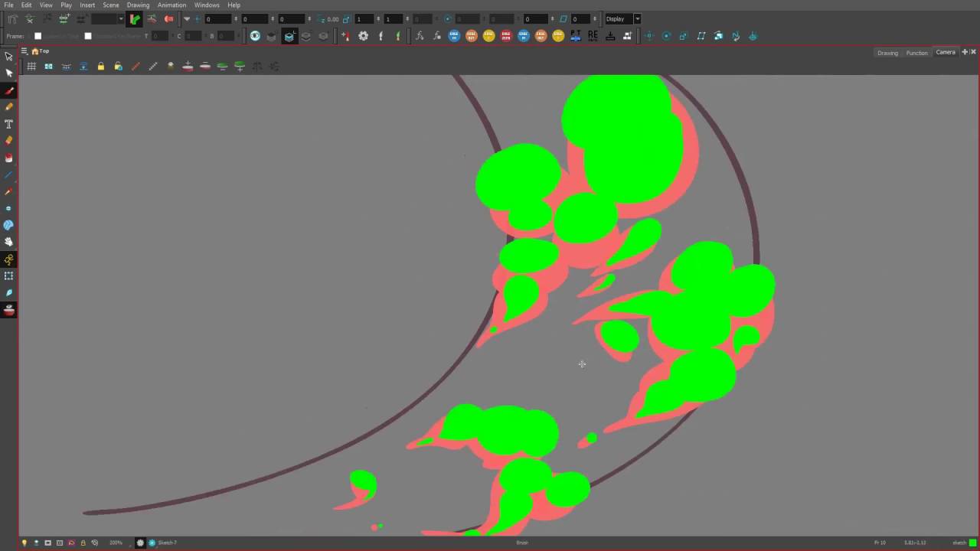Viewport: 980px width, 551px height.
Task: Click the Sketch-7 drawing name
Action: tap(167, 543)
